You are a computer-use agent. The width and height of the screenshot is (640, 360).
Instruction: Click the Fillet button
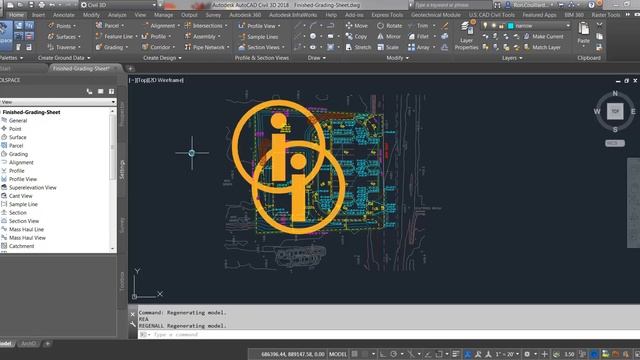click(419, 36)
